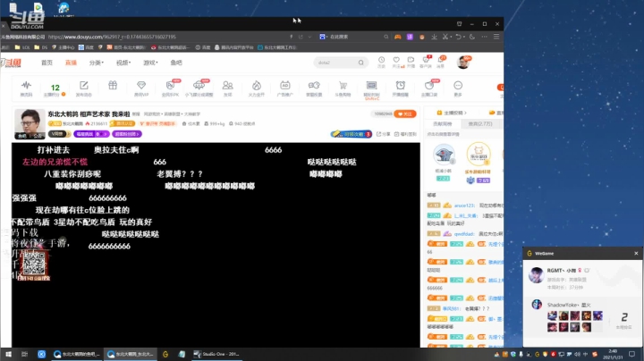Viewport: 644px width, 361px height.
Task: Click the stream push waveform icon
Action: point(26,88)
